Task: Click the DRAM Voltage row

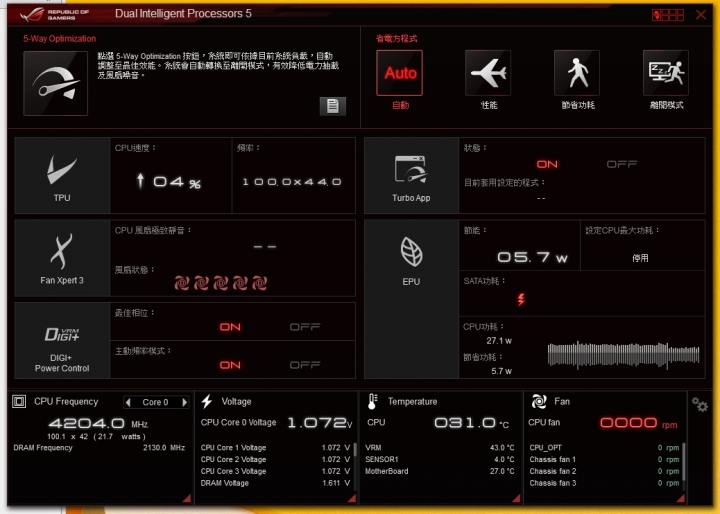Action: (275, 483)
